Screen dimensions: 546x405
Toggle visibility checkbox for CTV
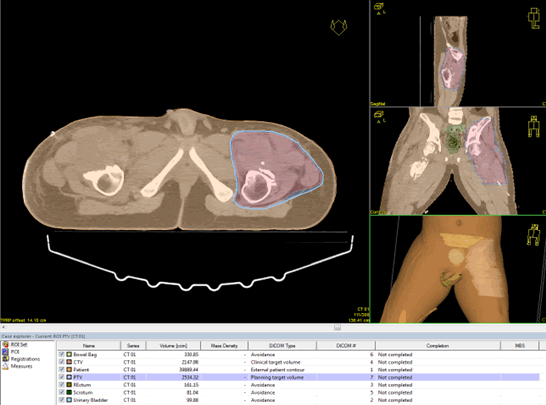pos(62,362)
